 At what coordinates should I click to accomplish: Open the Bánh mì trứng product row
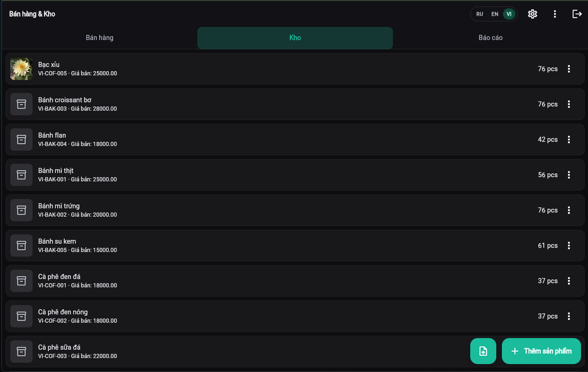click(295, 210)
